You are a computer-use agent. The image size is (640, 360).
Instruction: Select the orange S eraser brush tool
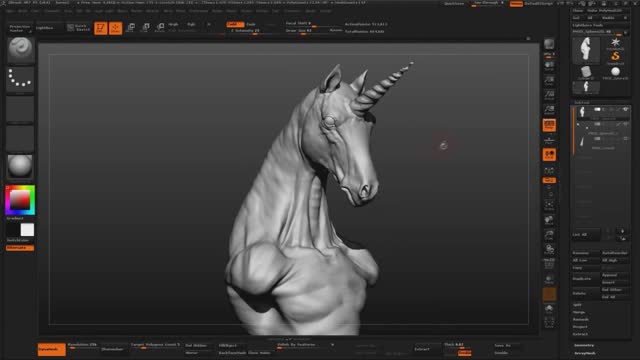615,57
